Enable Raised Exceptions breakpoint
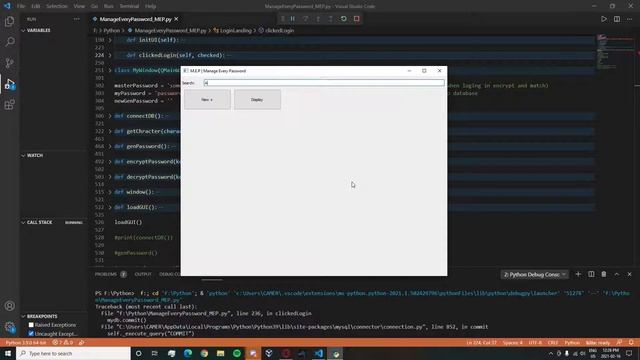Image resolution: width=640 pixels, height=360 pixels. (31, 325)
